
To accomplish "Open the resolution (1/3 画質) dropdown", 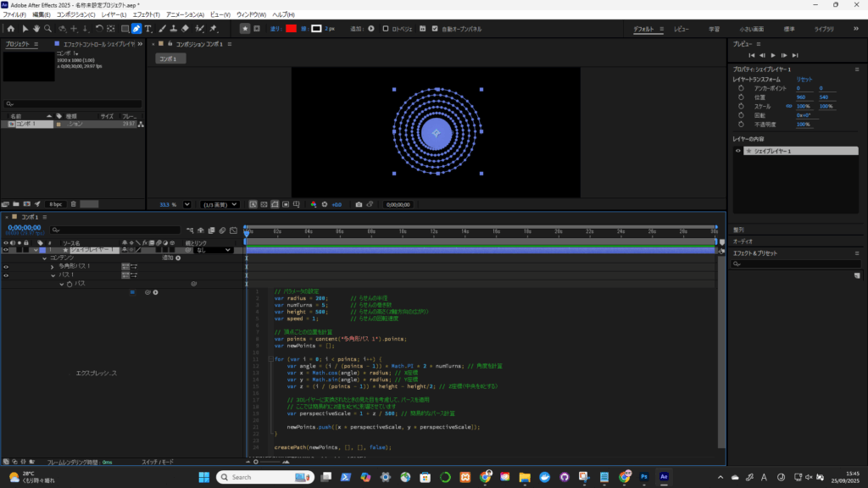I will [x=220, y=204].
